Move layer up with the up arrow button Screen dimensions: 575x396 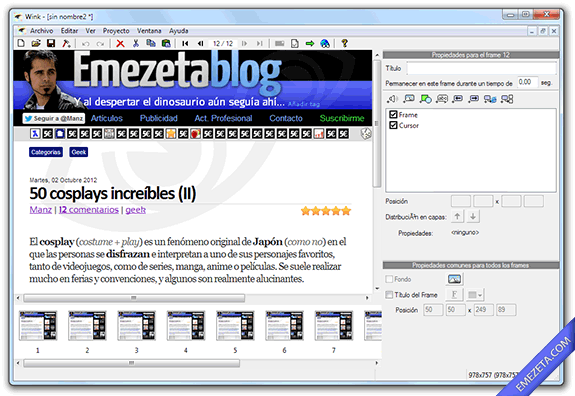[x=457, y=216]
